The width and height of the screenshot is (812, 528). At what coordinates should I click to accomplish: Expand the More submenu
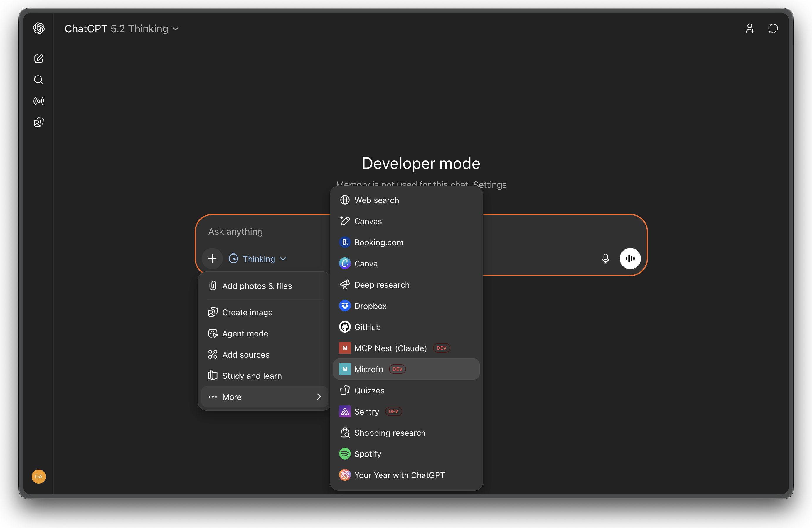[x=265, y=397]
